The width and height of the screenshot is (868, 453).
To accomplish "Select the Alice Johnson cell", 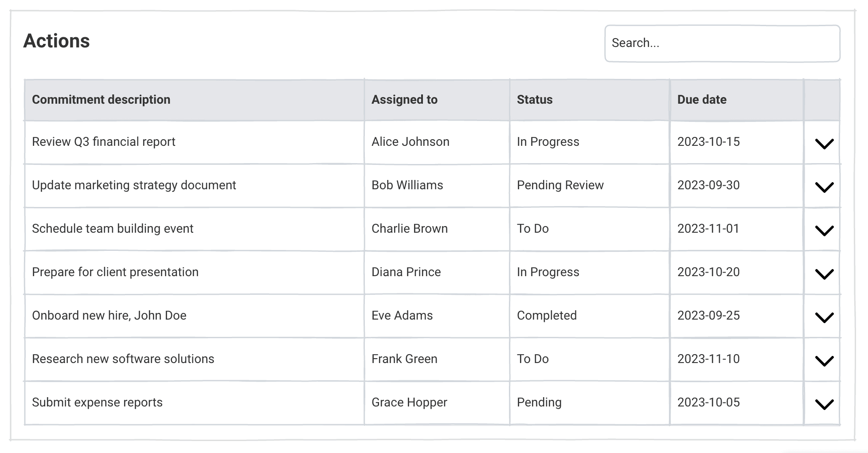I will [x=411, y=142].
